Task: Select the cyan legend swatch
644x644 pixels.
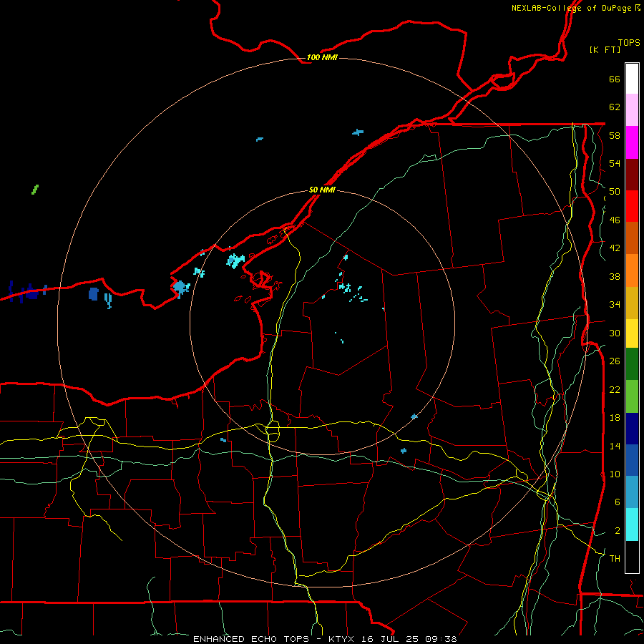Action: (x=632, y=525)
